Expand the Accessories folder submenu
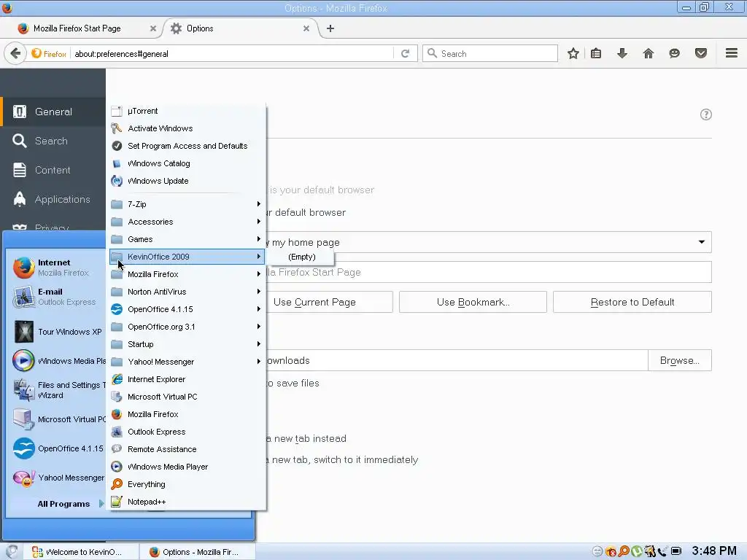 [x=187, y=222]
